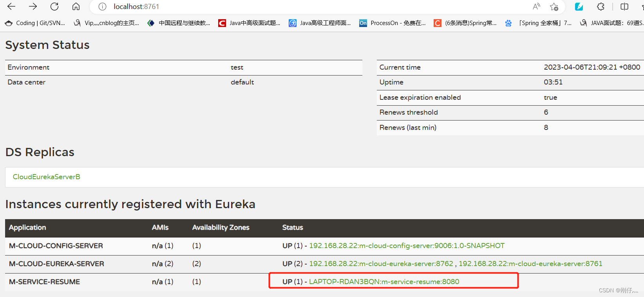Click the Application column header

[x=27, y=228]
